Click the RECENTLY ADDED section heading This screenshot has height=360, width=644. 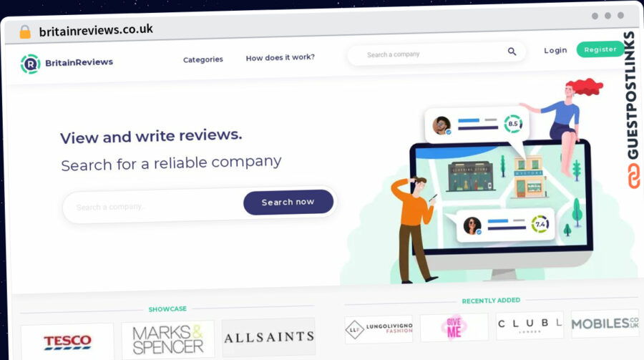[491, 301]
